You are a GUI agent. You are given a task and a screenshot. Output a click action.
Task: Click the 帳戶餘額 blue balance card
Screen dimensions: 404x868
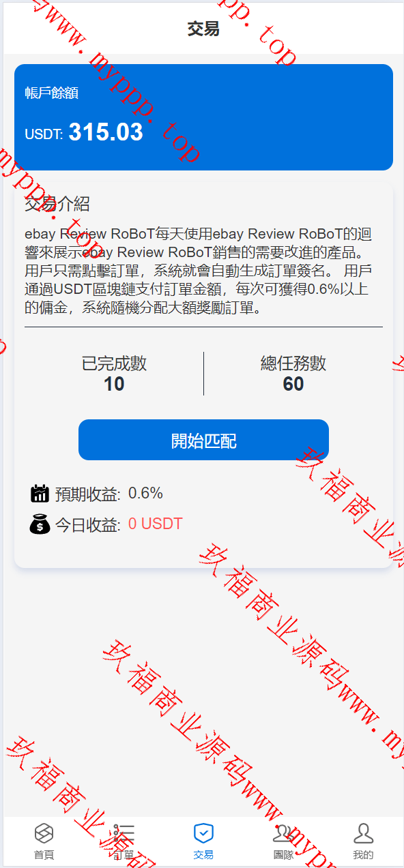coord(203,117)
